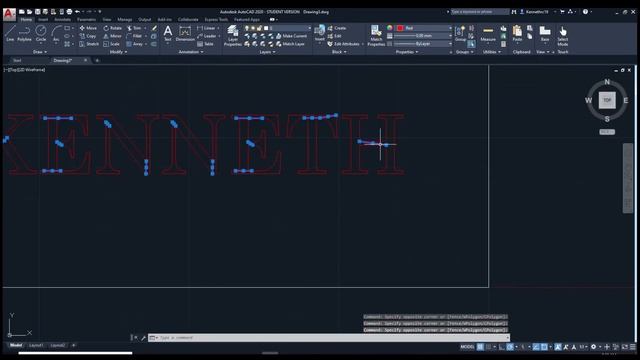Expand the Properties panel
Screen dimensions: 640x360
407,52
